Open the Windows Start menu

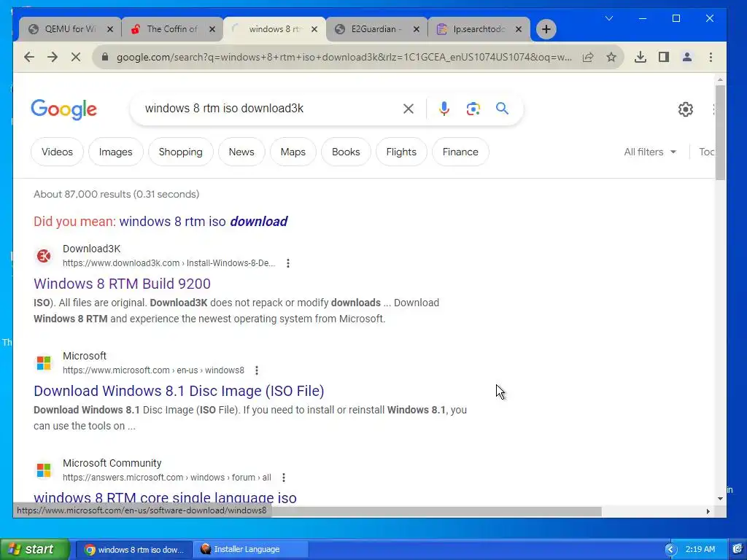coord(34,549)
